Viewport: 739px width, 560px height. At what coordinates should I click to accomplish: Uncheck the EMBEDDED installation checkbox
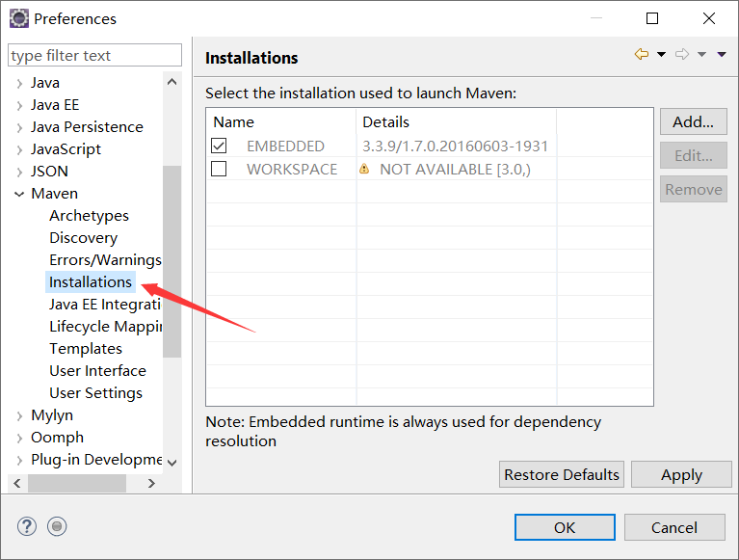[219, 146]
